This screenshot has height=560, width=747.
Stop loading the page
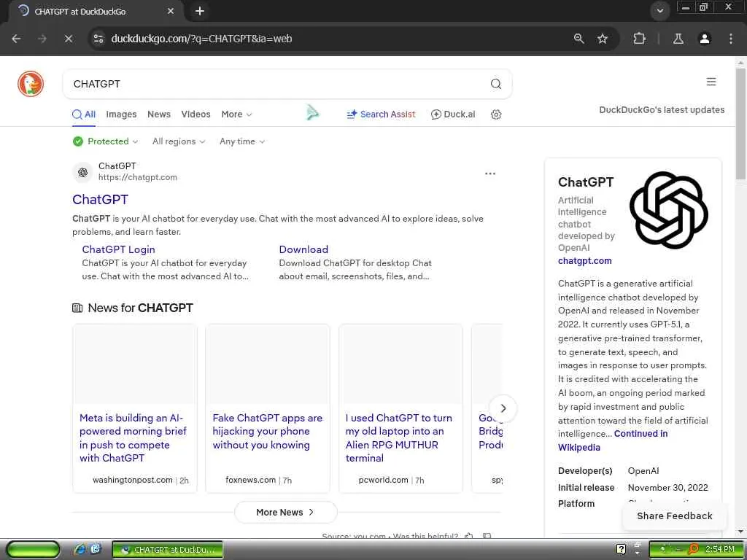[x=68, y=39]
